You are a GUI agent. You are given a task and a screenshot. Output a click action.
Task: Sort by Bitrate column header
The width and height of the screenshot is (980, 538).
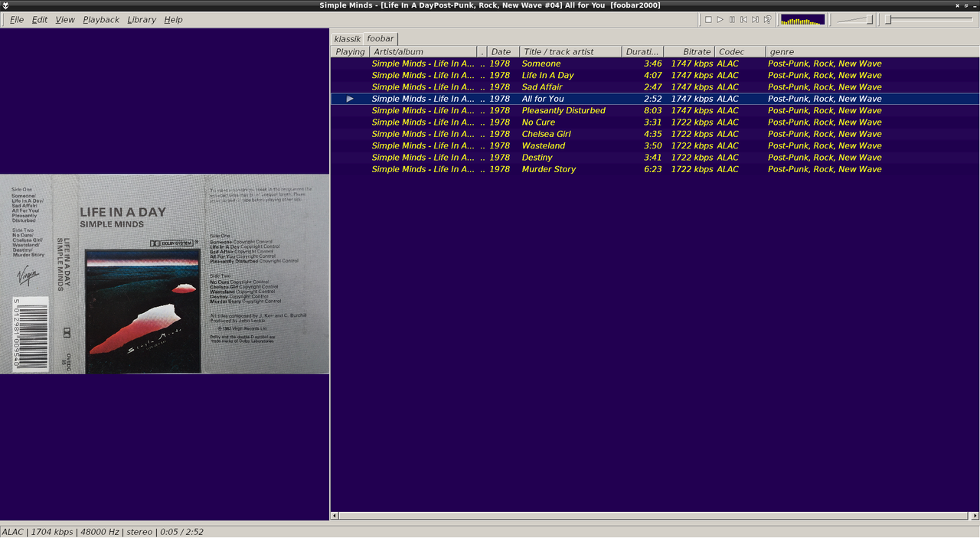(689, 51)
